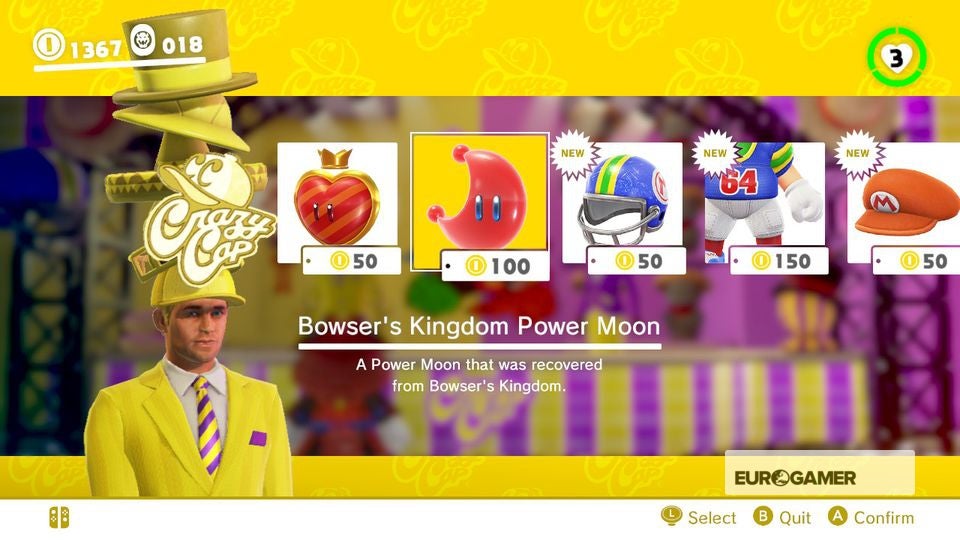Click the NEW badge on the football helmet
The width and height of the screenshot is (960, 540).
click(x=573, y=154)
